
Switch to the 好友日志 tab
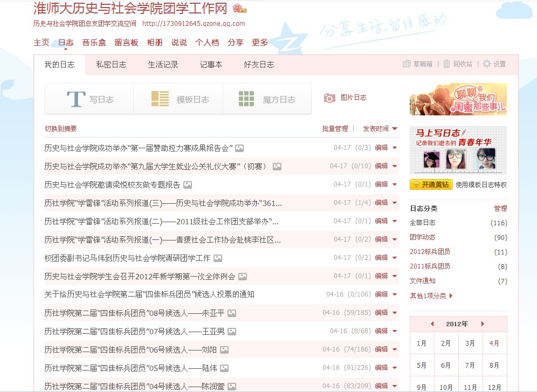click(x=259, y=64)
